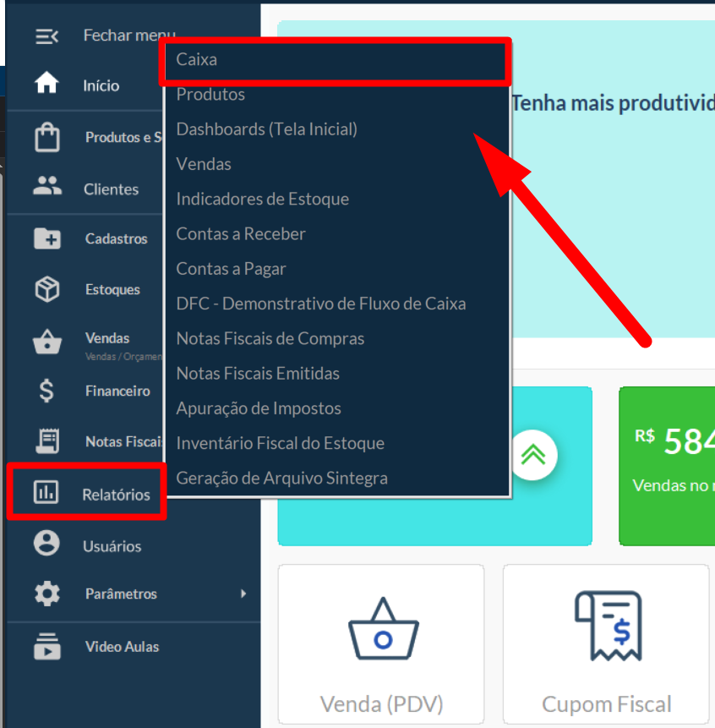The height and width of the screenshot is (728, 715).
Task: Click the Início home icon
Action: (x=46, y=85)
